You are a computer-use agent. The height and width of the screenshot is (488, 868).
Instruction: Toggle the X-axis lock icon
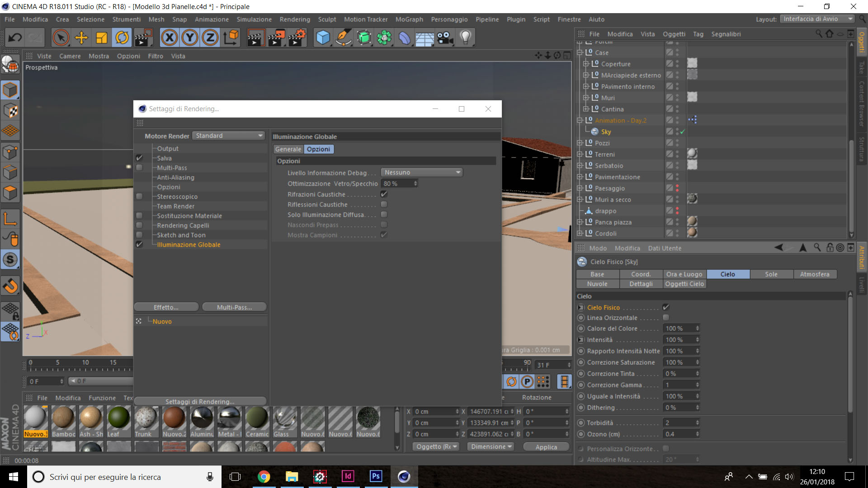click(x=170, y=38)
